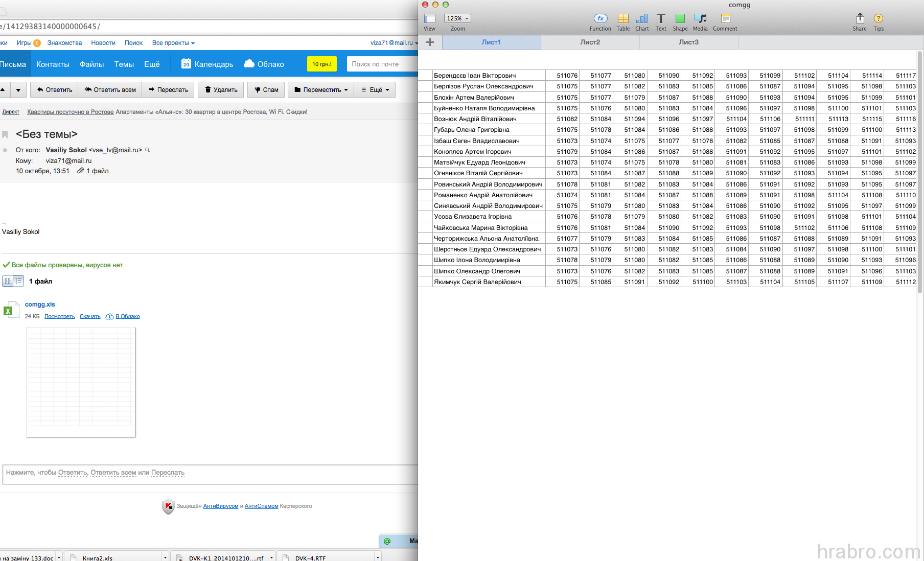Open the Function tool in Numbers
This screenshot has height=561, width=924.
point(600,19)
